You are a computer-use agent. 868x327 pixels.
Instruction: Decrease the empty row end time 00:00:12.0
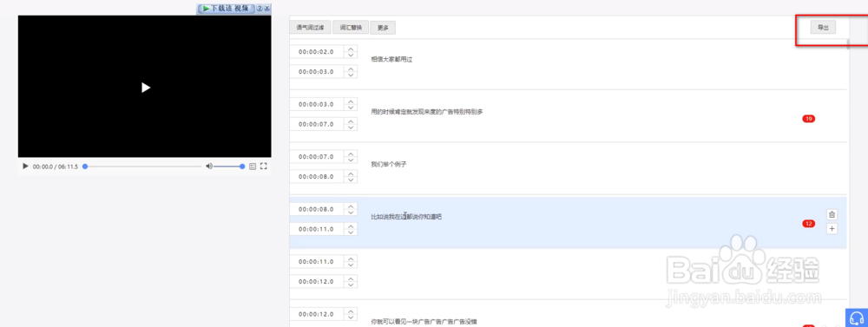coord(351,285)
